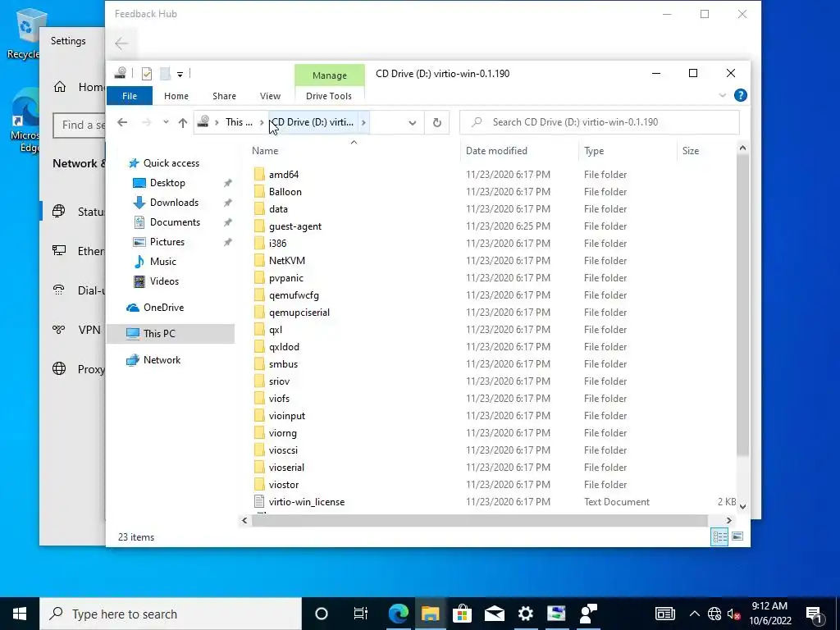Open Cortana from the taskbar
This screenshot has width=840, height=630.
[x=322, y=614]
